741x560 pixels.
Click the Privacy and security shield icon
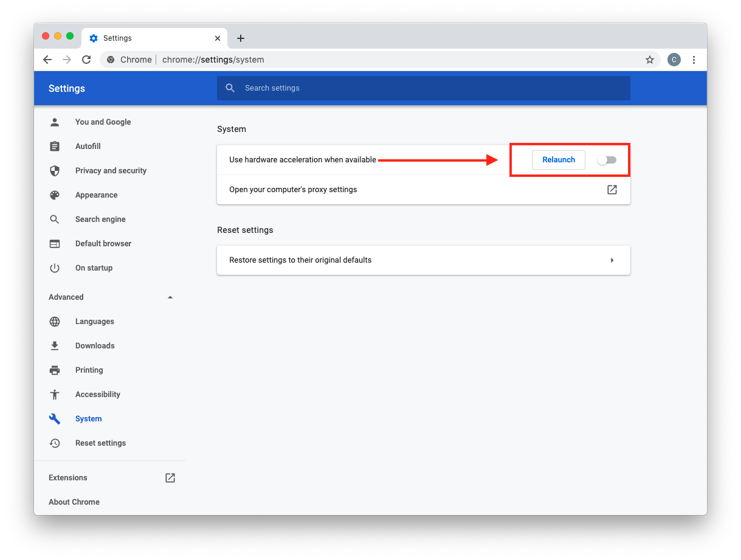click(x=55, y=171)
